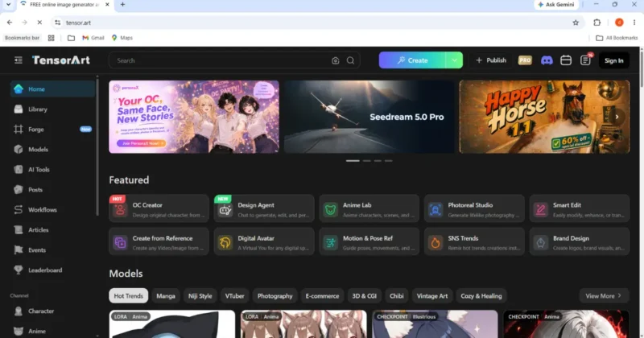Click the Publish button

click(491, 60)
